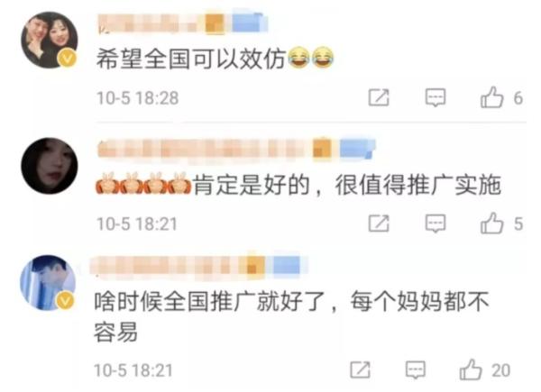Share the 希望全国可以效仿 comment via repost icon
541x392 pixels.
coord(379,97)
